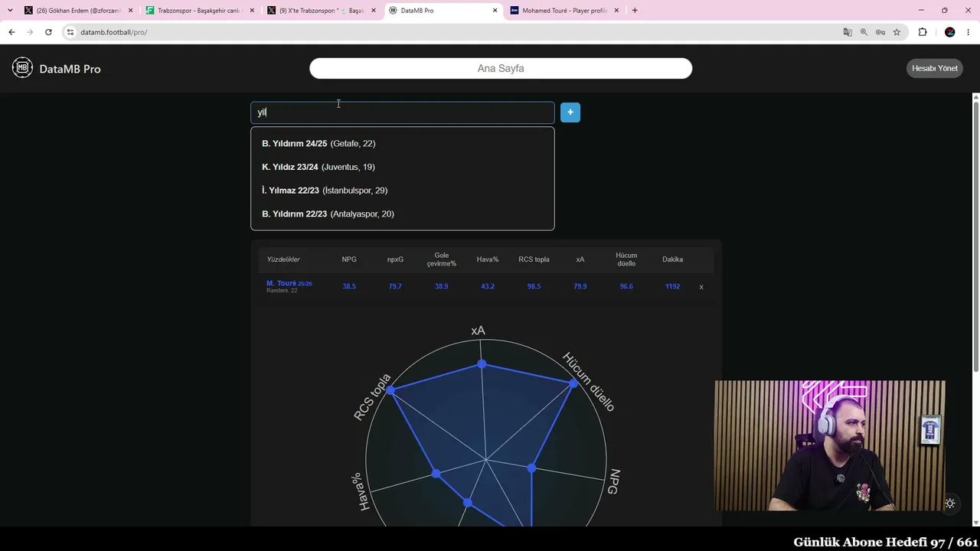Go back using the browser back arrow
980x551 pixels.
pos(11,32)
